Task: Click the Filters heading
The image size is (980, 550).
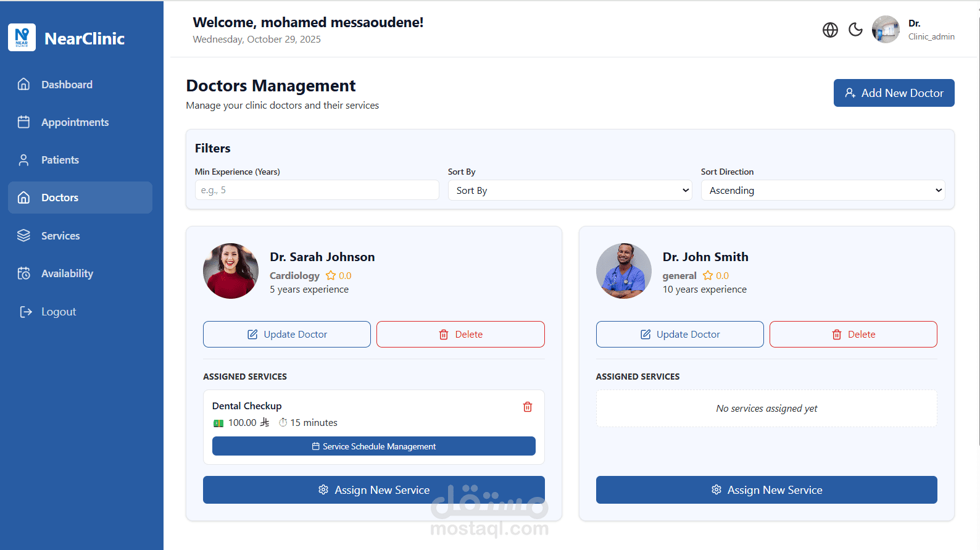Action: [x=213, y=148]
